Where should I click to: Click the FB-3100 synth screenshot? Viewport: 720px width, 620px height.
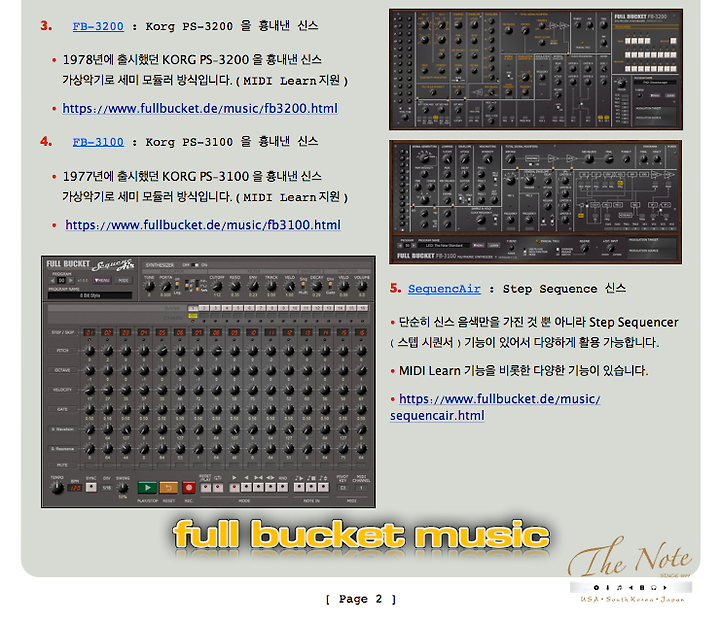click(535, 203)
